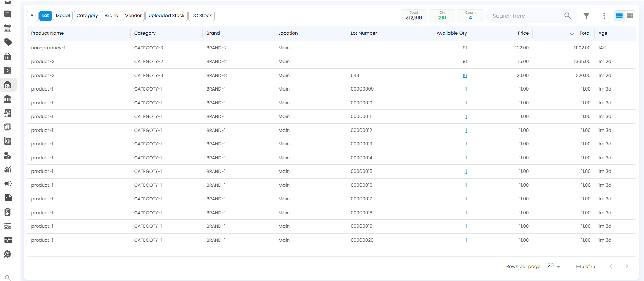The width and height of the screenshot is (644, 281).
Task: Select the All tab
Action: (x=33, y=16)
